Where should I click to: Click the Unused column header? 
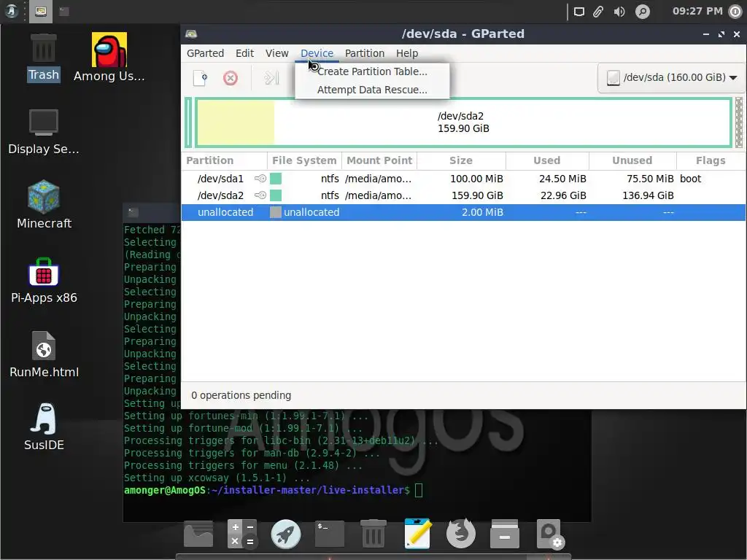pyautogui.click(x=632, y=160)
